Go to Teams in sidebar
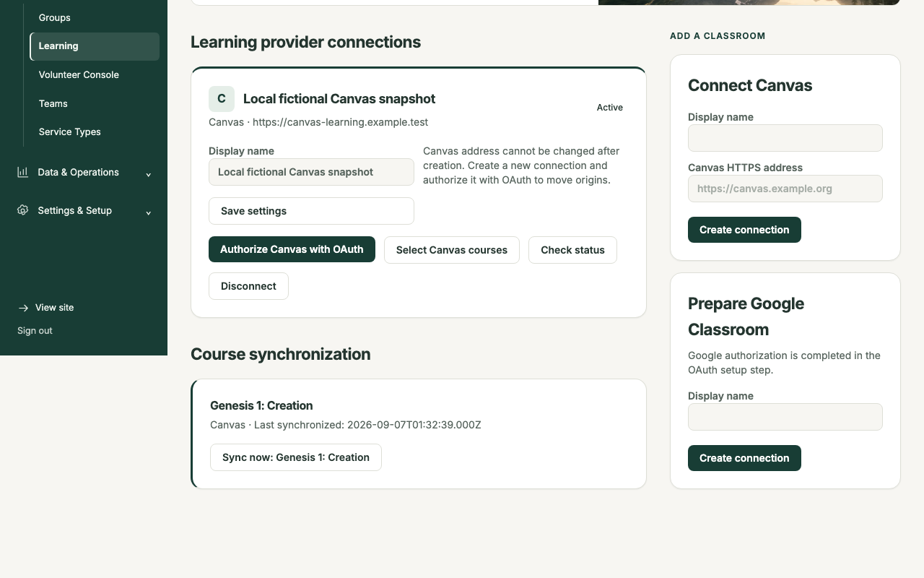924x578 pixels. (x=95, y=103)
